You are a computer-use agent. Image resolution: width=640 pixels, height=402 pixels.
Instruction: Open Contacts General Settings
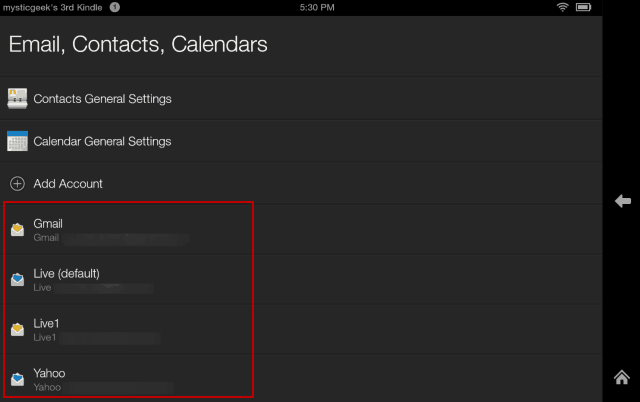[x=301, y=99]
